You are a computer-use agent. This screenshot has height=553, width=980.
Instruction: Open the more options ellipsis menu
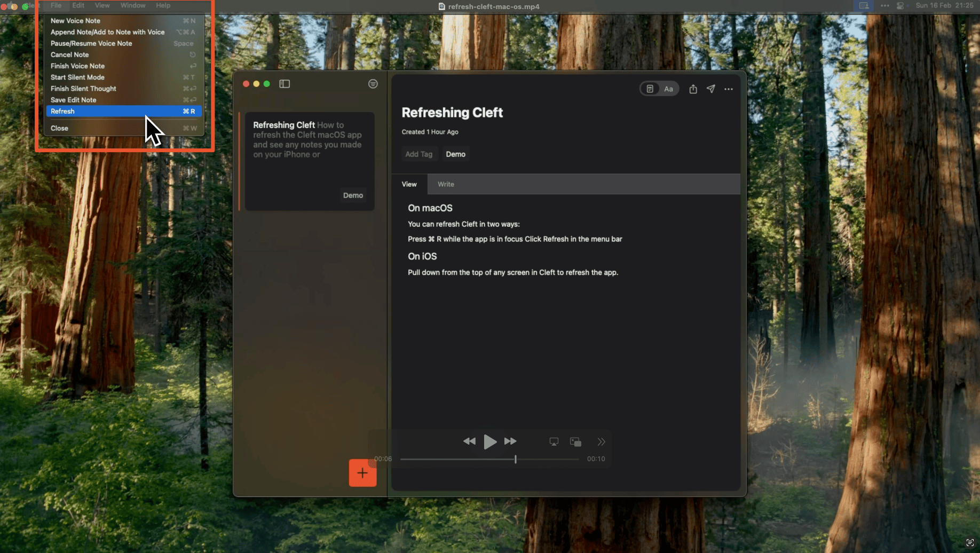coord(729,89)
